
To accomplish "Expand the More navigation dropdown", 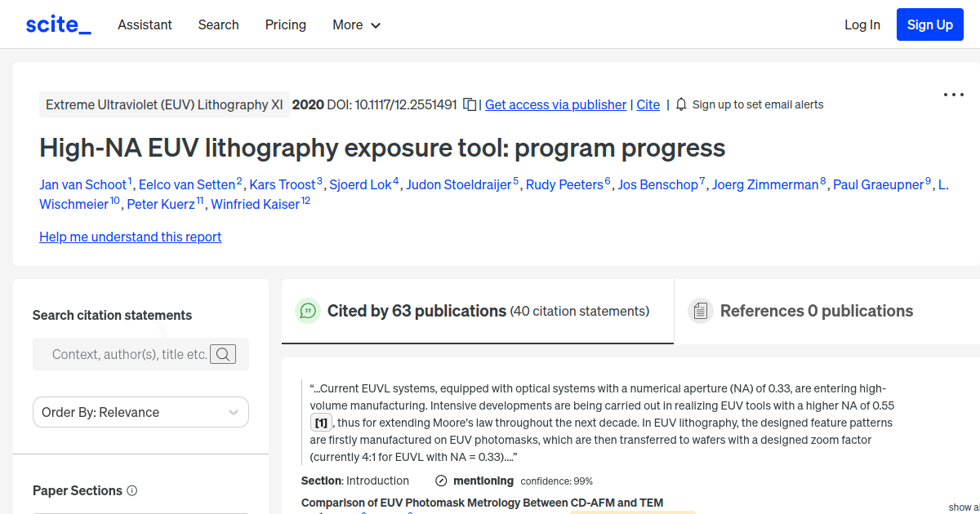I will pyautogui.click(x=356, y=24).
